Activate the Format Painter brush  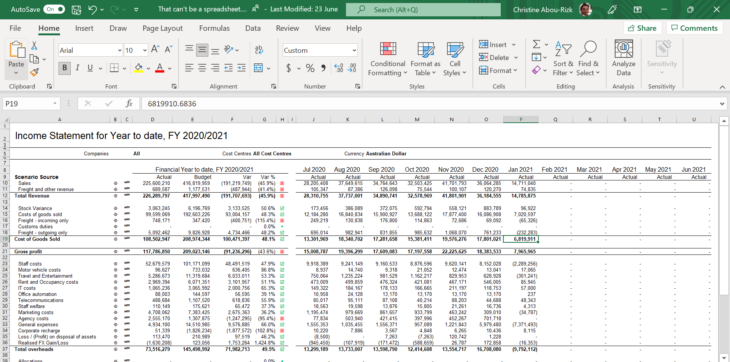pyautogui.click(x=34, y=72)
